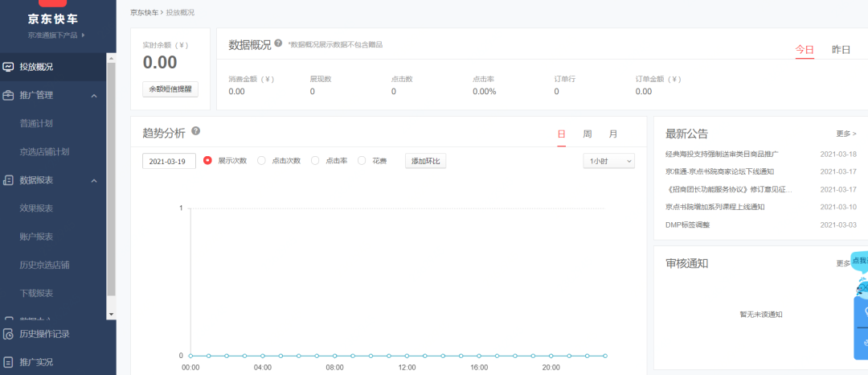
Task: Open 投放概况 dashboard icon in sidebar
Action: [8, 67]
